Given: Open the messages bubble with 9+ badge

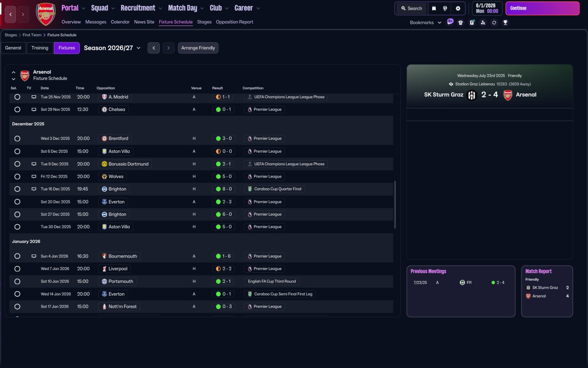Looking at the screenshot, I should [x=450, y=22].
